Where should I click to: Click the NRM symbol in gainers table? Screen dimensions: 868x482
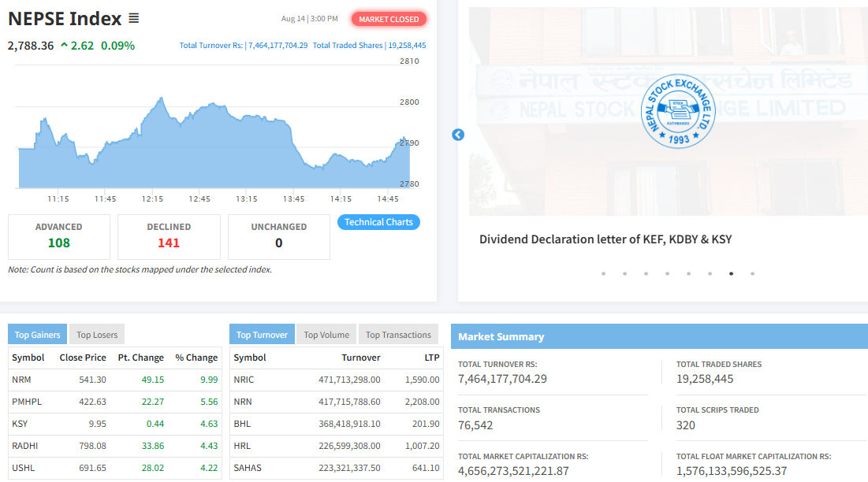(x=21, y=380)
